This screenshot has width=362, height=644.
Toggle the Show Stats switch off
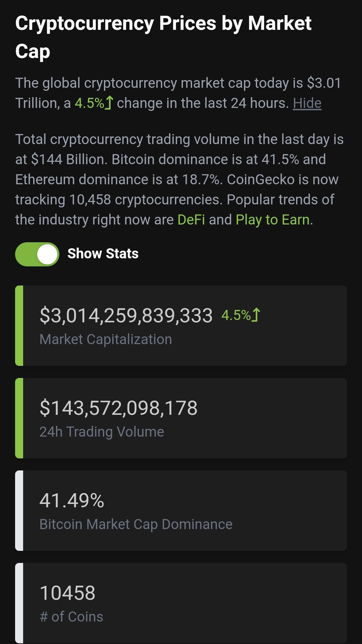[x=37, y=254]
